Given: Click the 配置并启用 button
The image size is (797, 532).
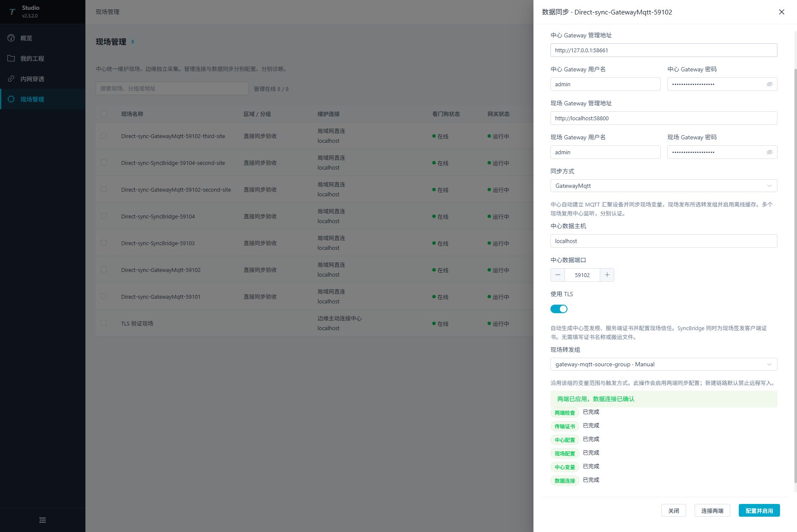Looking at the screenshot, I should [759, 511].
